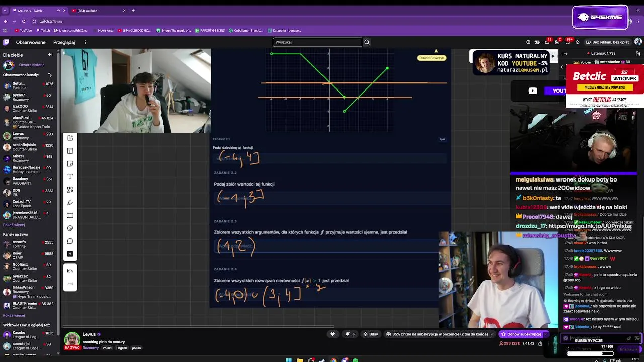Image resolution: width=644 pixels, height=362 pixels.
Task: Click the Lewus streamer avatar
Action: (72, 339)
